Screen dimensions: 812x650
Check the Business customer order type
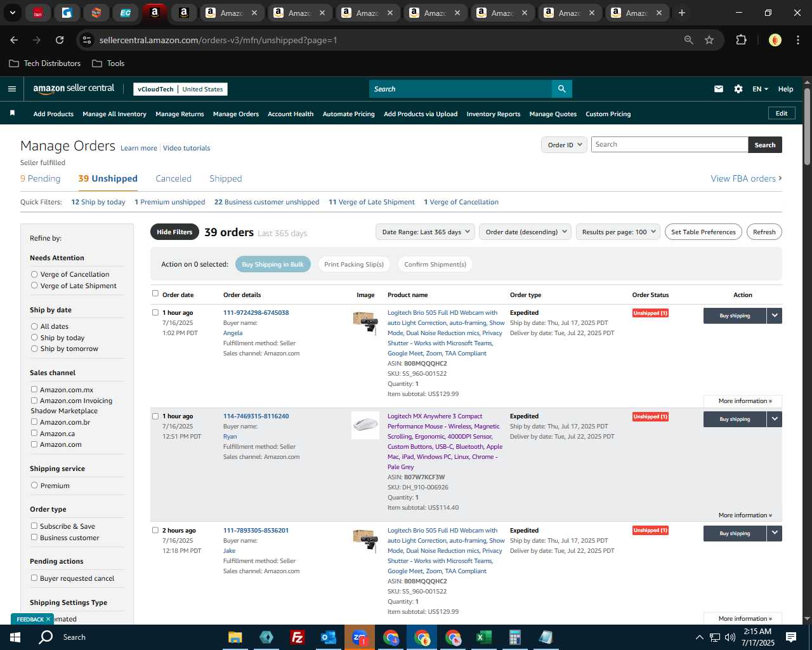tap(34, 538)
